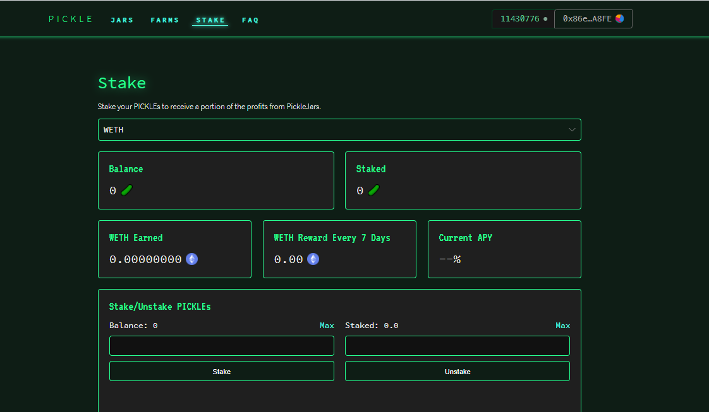The width and height of the screenshot is (710, 412).
Task: Click the --% APY value
Action: tap(450, 259)
